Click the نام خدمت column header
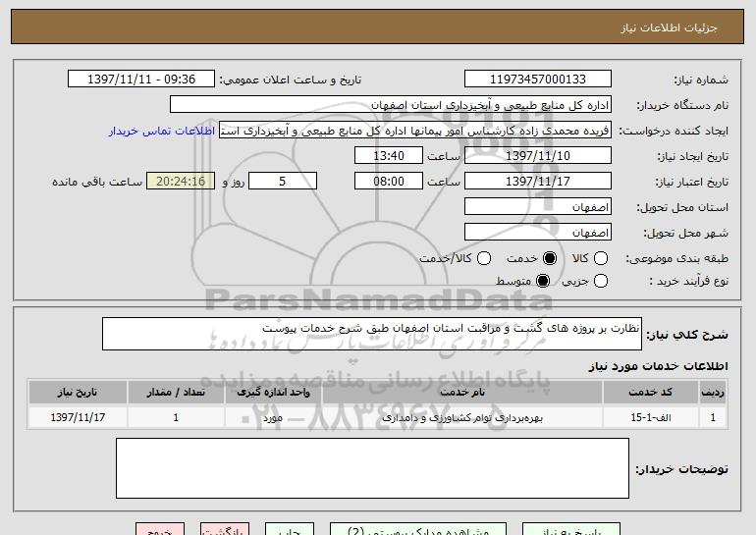Screen dimensions: 756x535 pyautogui.click(x=461, y=393)
